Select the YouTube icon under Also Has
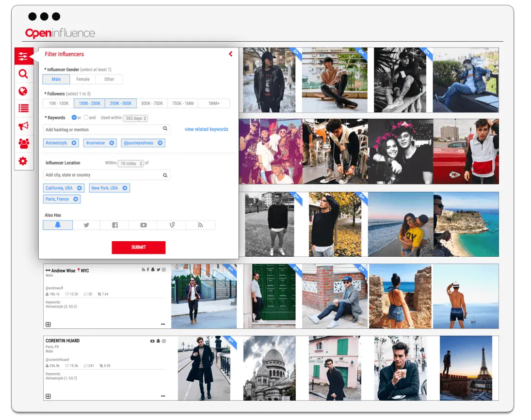 click(x=143, y=225)
